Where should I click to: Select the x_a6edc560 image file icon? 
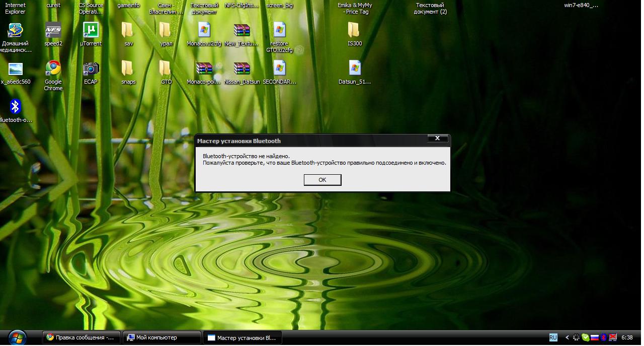coord(16,68)
